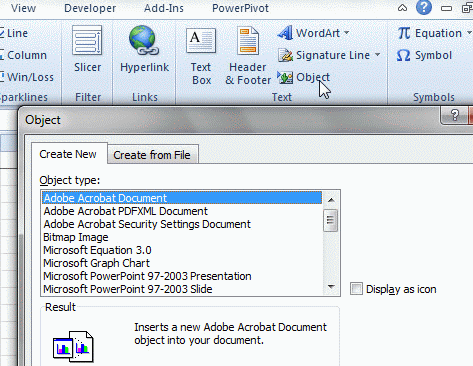This screenshot has width=473, height=366.
Task: Select Microsoft PowerPoint 97-2003 Slide
Action: point(182,289)
